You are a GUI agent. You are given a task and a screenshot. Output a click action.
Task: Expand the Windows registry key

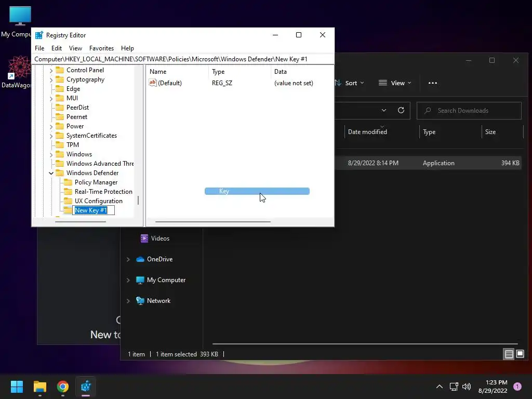(x=51, y=154)
